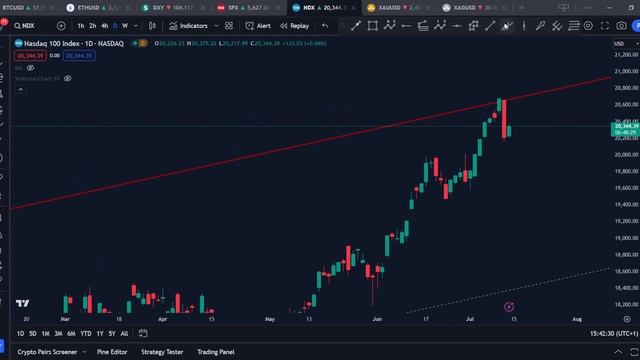The width and height of the screenshot is (640, 360).
Task: Open the USD currency dropdown
Action: [x=625, y=44]
